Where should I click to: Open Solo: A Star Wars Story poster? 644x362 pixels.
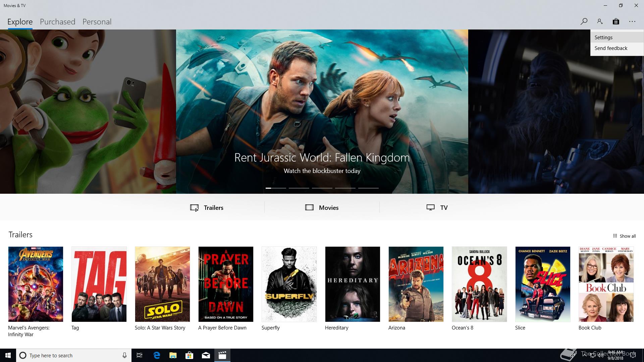162,284
